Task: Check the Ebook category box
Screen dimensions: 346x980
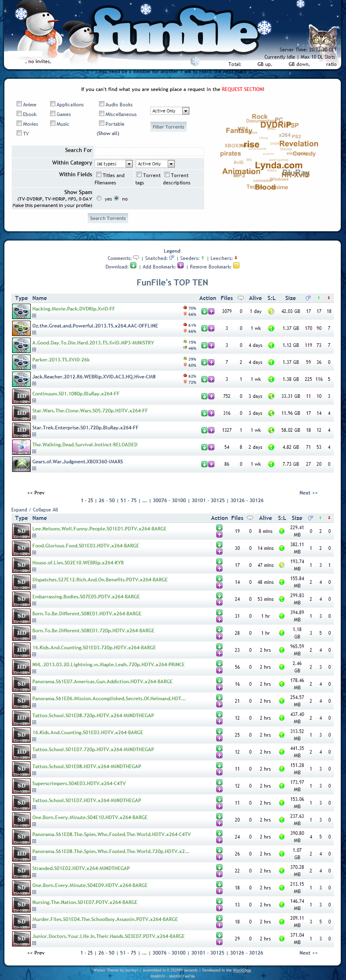Action: (19, 114)
